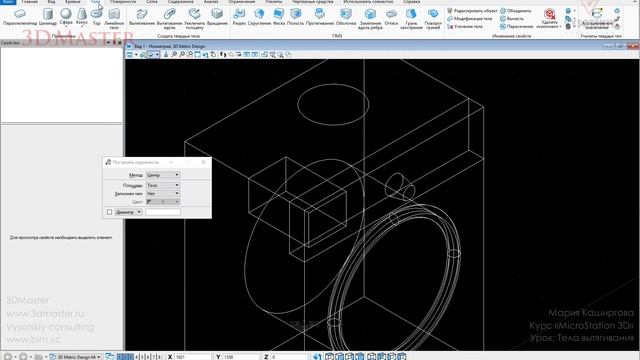Click the Zoom Out icon in view toolbar
Viewport: 640px width, 360px height.
[x=182, y=55]
